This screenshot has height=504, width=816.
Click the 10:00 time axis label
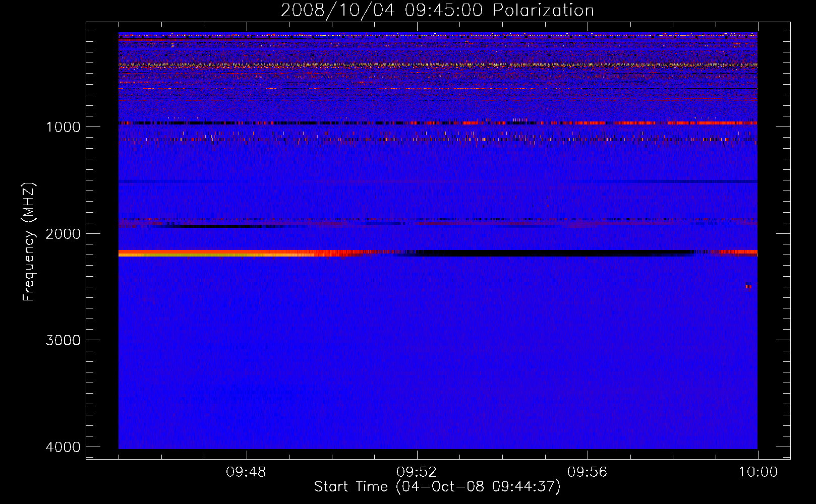click(758, 472)
